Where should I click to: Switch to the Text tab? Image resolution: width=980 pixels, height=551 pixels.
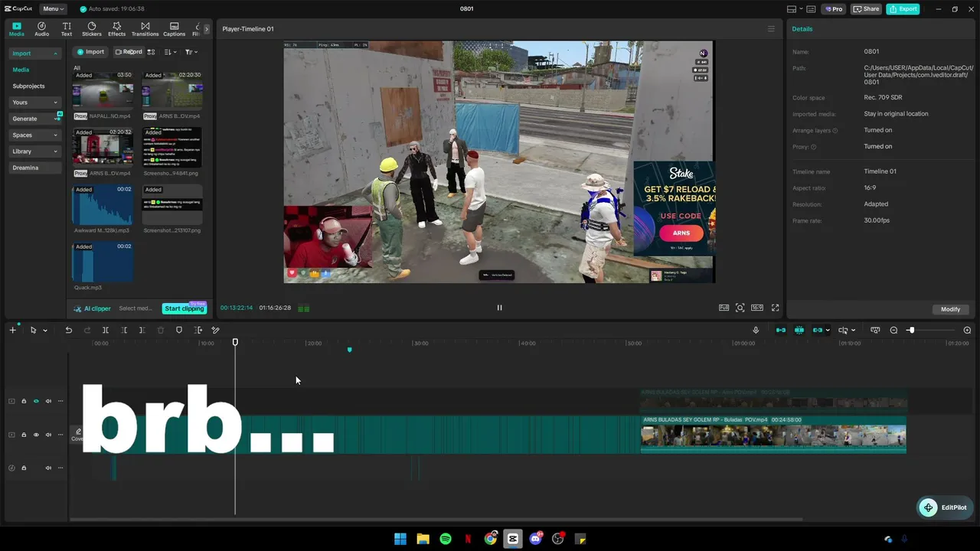coord(67,29)
